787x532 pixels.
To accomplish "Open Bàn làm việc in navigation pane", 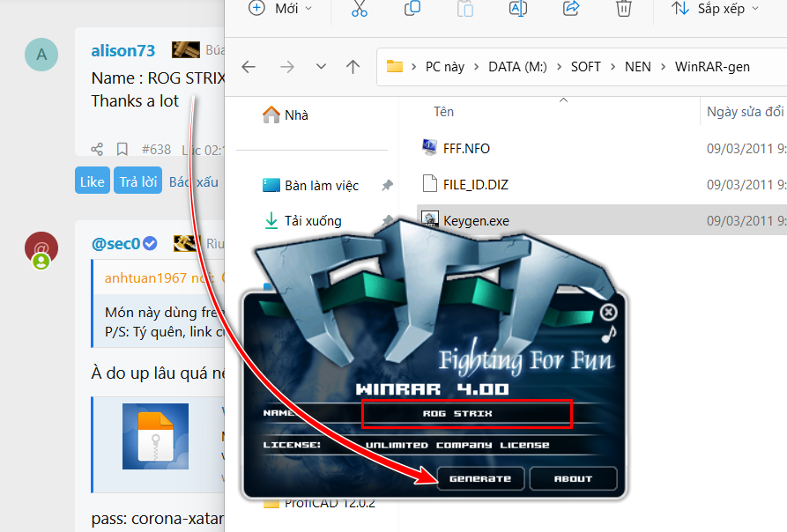I will tap(311, 186).
